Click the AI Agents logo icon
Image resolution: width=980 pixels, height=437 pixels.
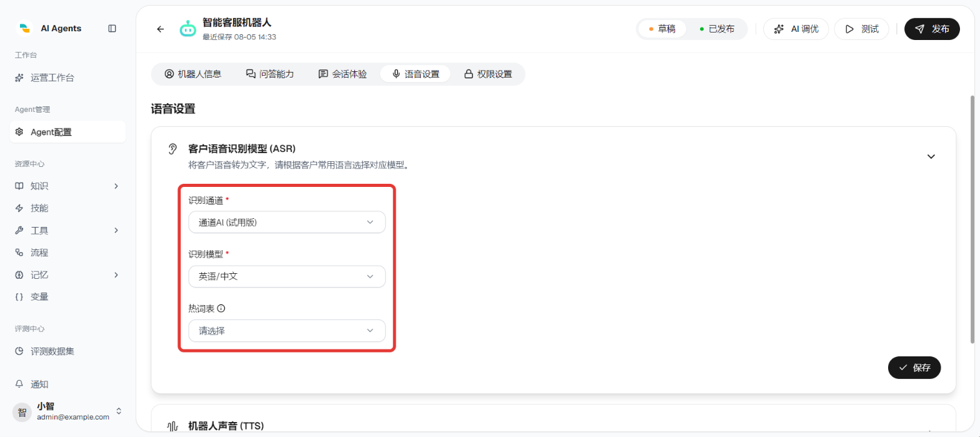tap(24, 28)
